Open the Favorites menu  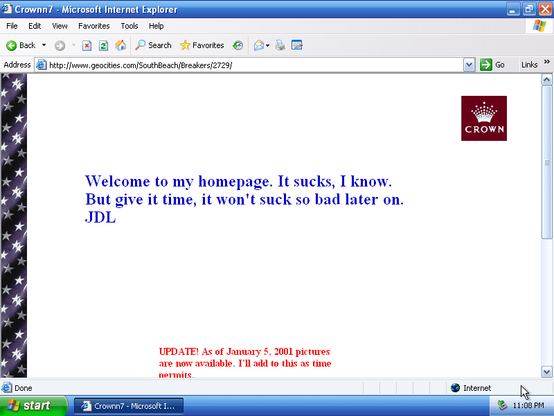pos(94,26)
